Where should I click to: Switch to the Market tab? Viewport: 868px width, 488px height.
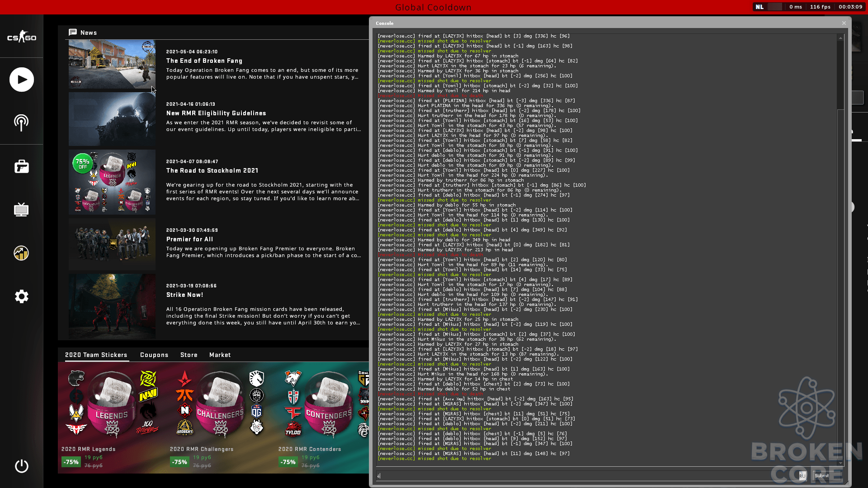[220, 355]
